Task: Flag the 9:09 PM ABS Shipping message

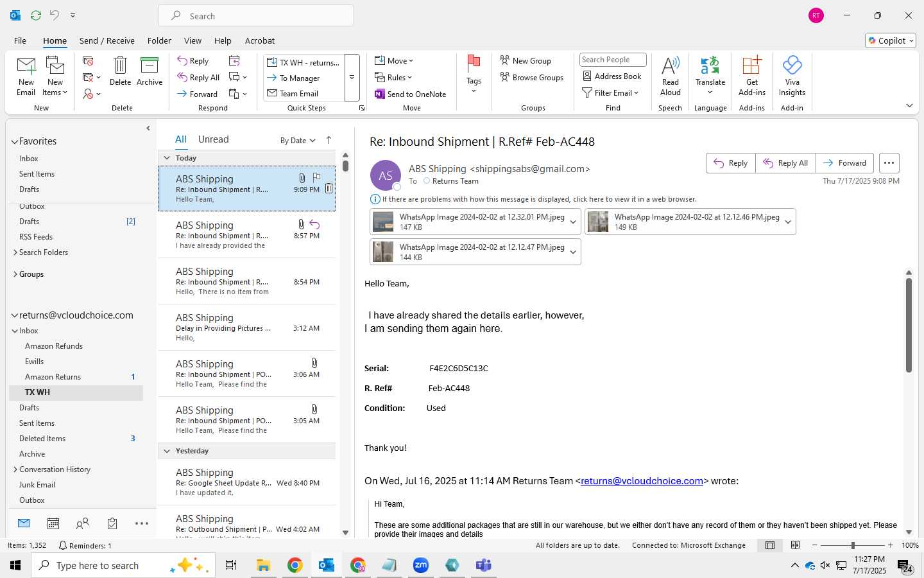Action: click(316, 177)
